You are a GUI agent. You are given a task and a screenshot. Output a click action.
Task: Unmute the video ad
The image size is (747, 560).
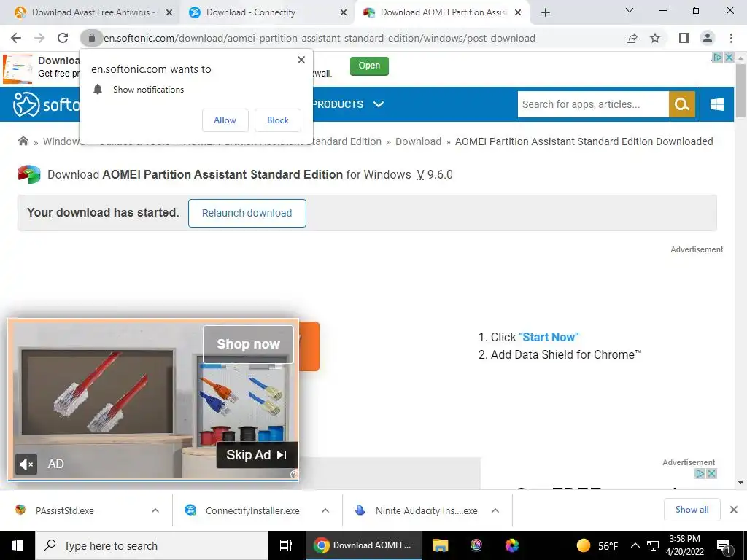[26, 464]
